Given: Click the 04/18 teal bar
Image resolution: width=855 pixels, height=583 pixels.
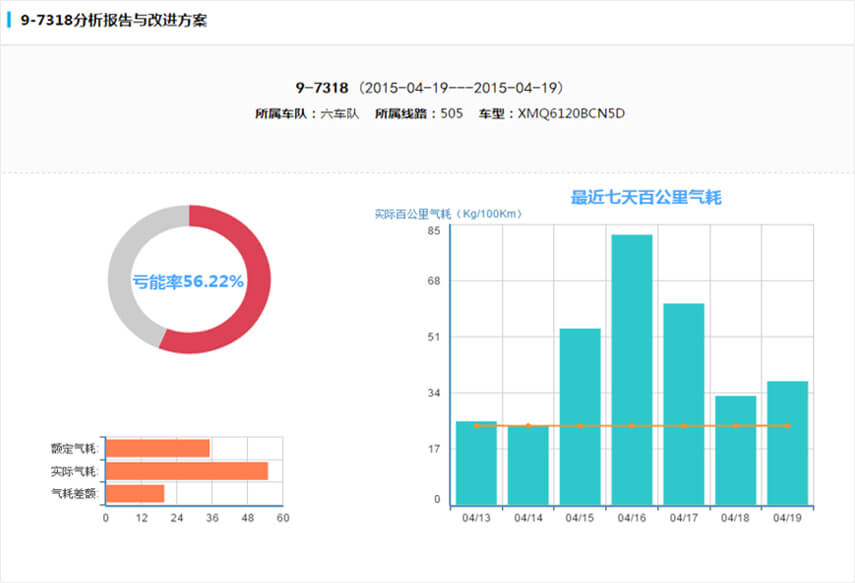Looking at the screenshot, I should (736, 450).
